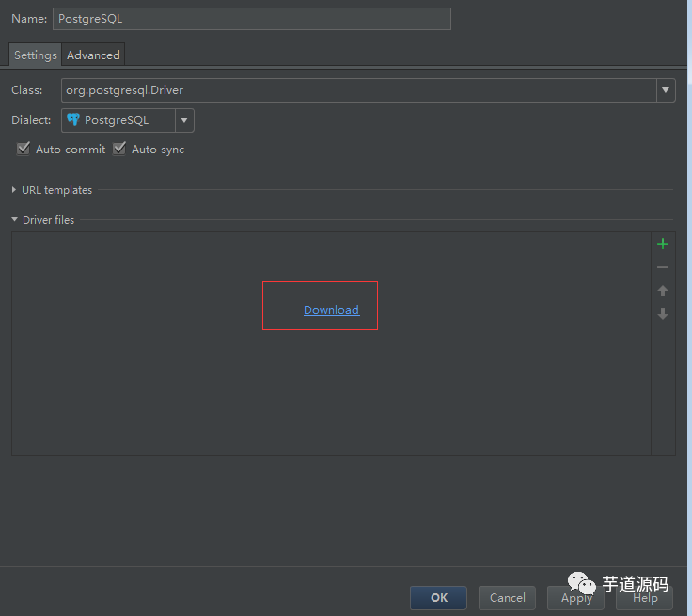Toggle the Auto commit checkbox
The image size is (692, 616).
(x=24, y=149)
